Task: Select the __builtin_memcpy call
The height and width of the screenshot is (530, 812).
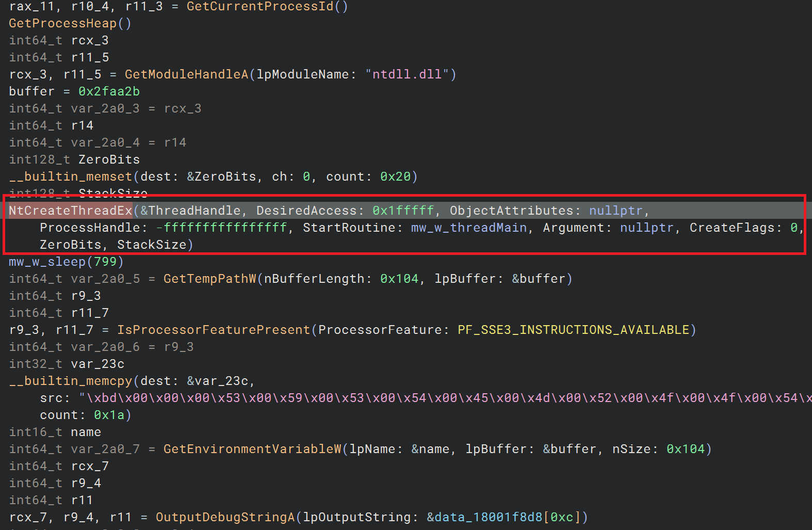Action: pos(70,381)
